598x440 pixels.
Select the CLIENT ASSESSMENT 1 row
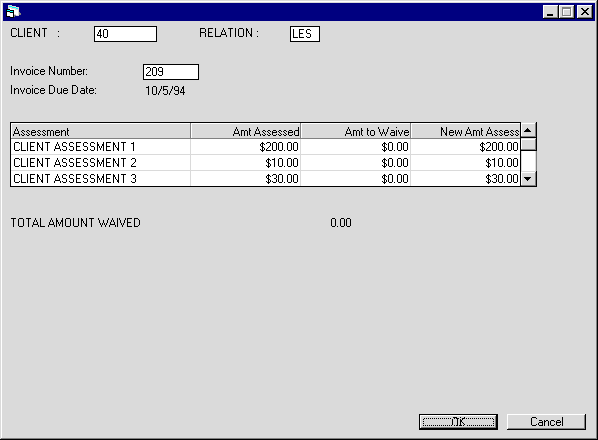click(x=265, y=147)
